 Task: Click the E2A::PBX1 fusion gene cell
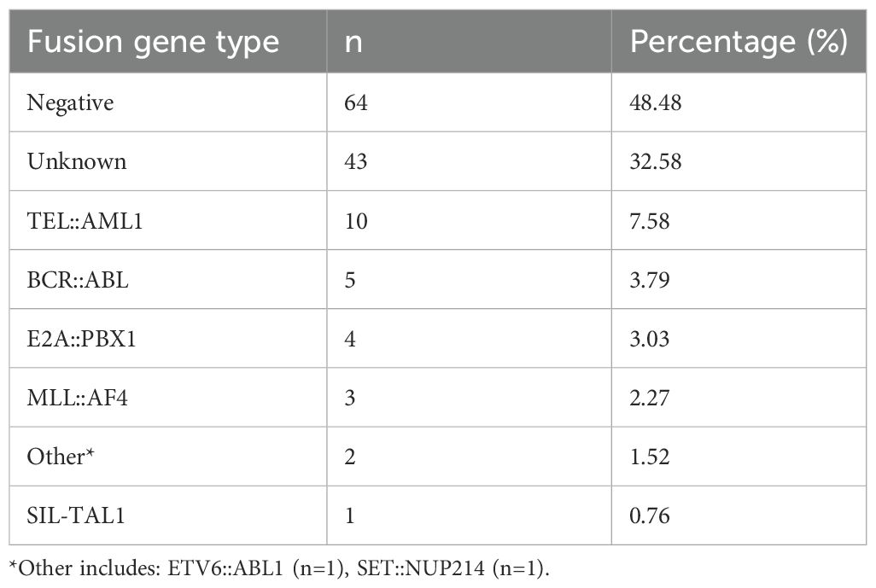pyautogui.click(x=82, y=339)
